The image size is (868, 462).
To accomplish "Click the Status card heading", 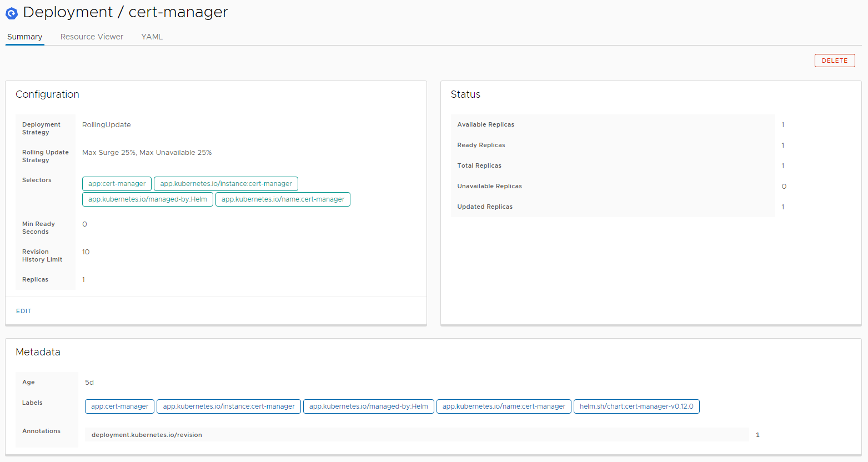I will [x=465, y=94].
